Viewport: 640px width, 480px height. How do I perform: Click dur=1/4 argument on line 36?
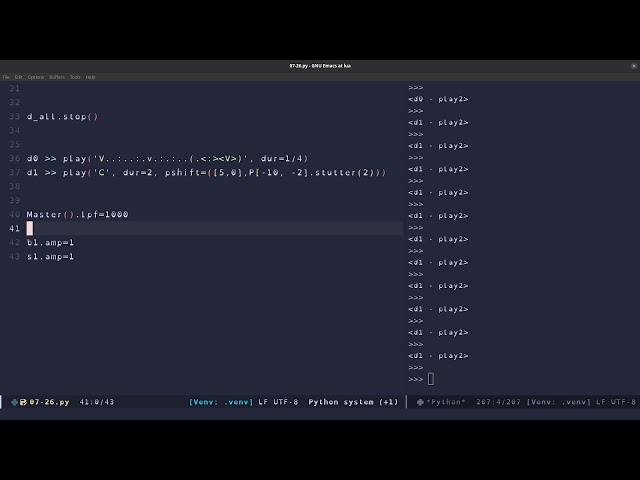click(x=282, y=158)
